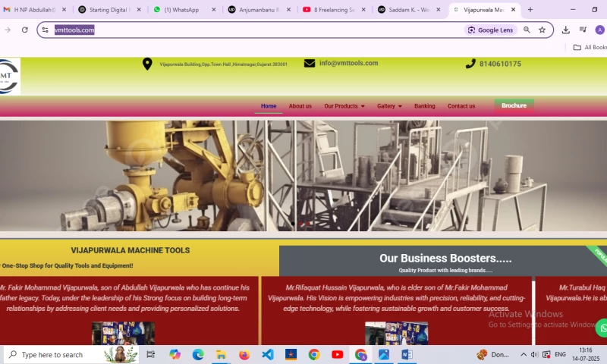Click phone number 8140610175
The width and height of the screenshot is (607, 364).
click(x=500, y=64)
